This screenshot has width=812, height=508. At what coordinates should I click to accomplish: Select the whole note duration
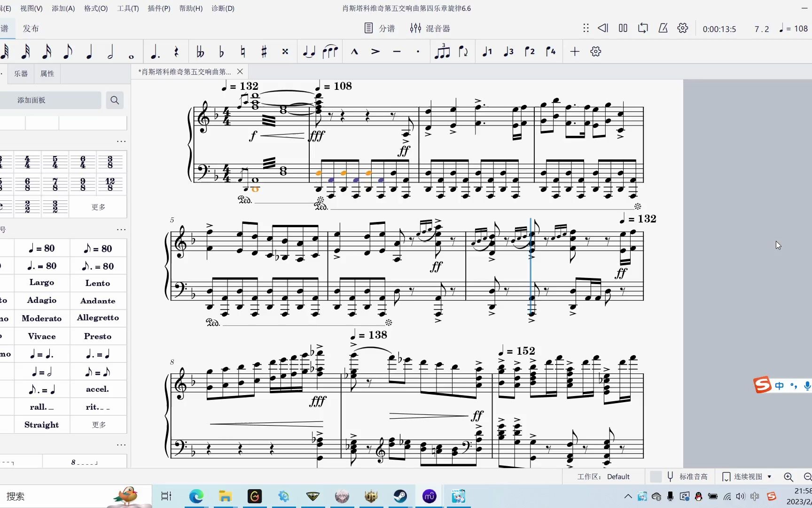tap(131, 56)
